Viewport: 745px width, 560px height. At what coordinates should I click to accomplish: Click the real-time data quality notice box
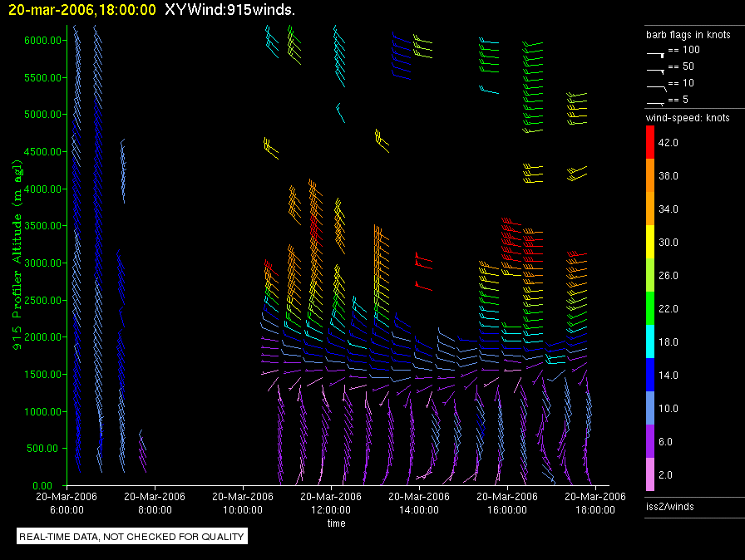coord(132,537)
